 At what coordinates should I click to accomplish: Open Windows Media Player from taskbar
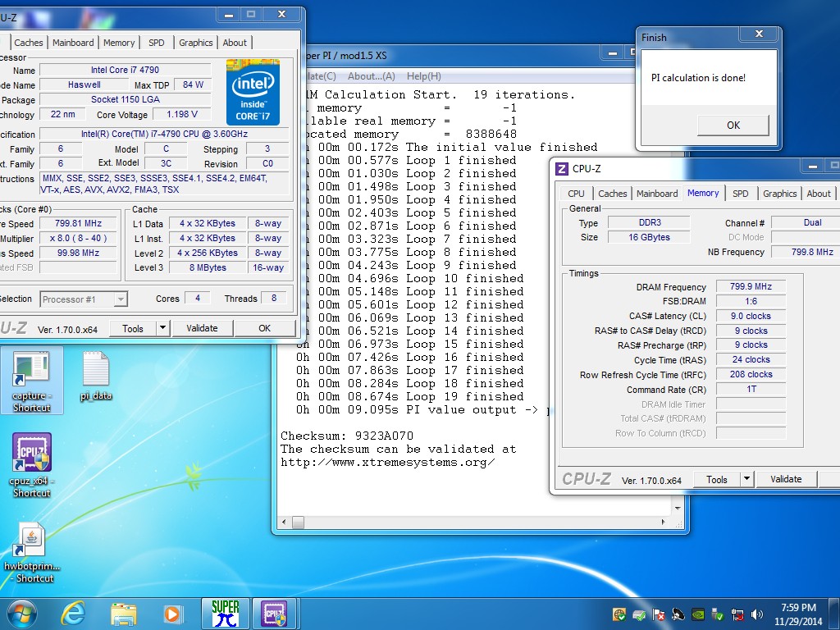click(x=172, y=614)
